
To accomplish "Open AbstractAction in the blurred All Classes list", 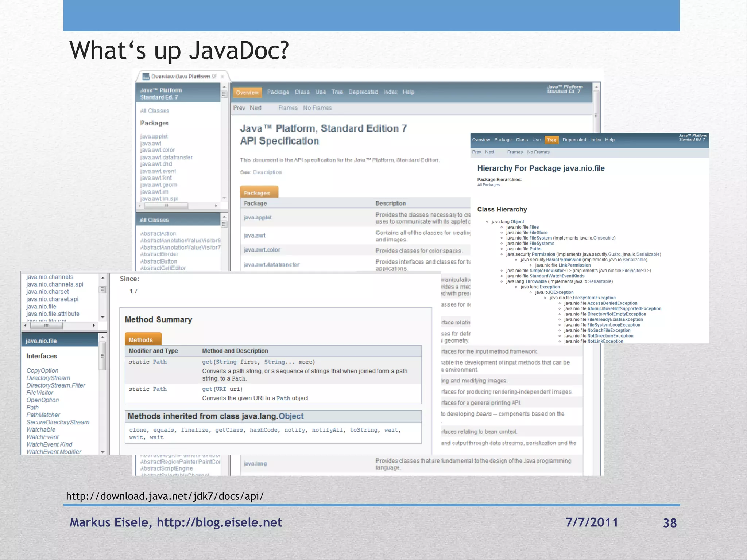I will click(x=158, y=233).
